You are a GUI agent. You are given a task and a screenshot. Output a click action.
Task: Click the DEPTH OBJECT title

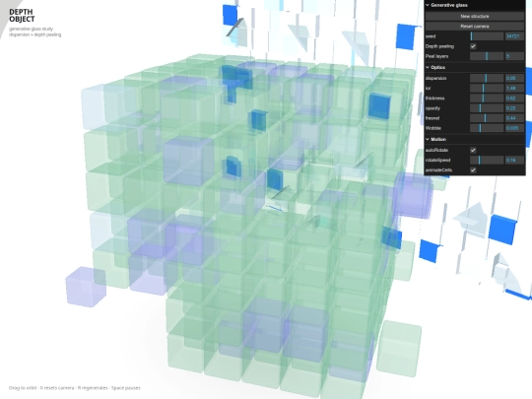[22, 15]
